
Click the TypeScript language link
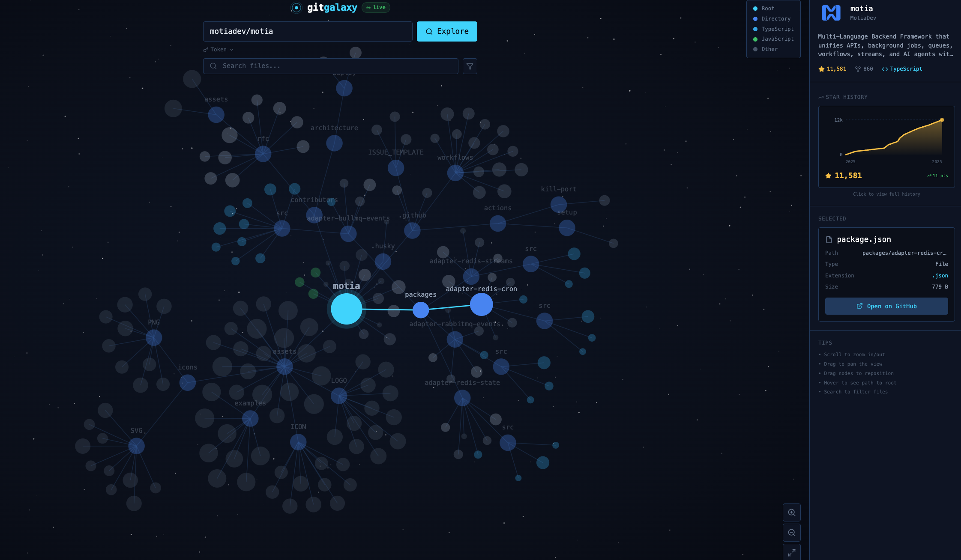click(906, 69)
